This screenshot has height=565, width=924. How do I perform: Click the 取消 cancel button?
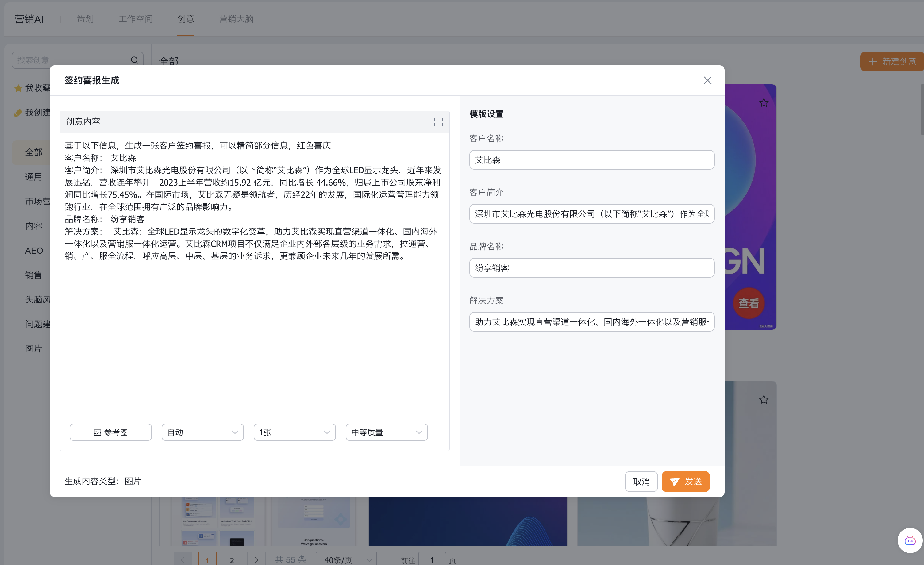pyautogui.click(x=641, y=481)
